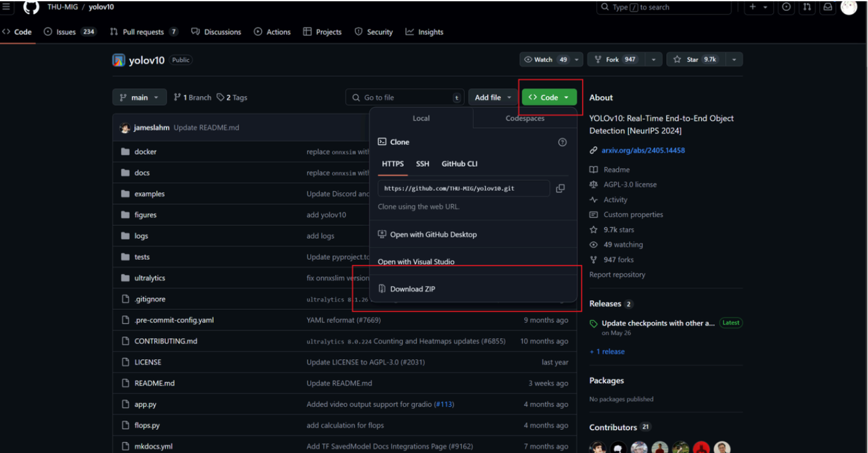This screenshot has width=868, height=453.
Task: Watch the repository
Action: [x=546, y=60]
